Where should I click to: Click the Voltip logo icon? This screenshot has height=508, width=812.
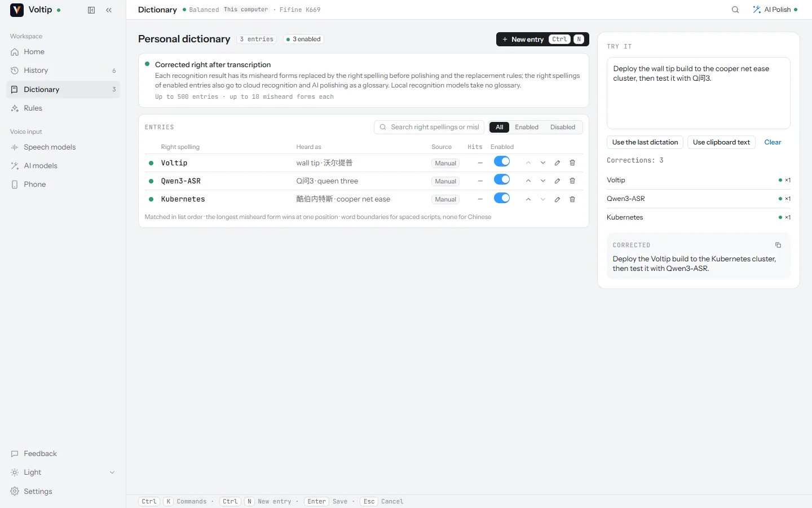pyautogui.click(x=17, y=10)
